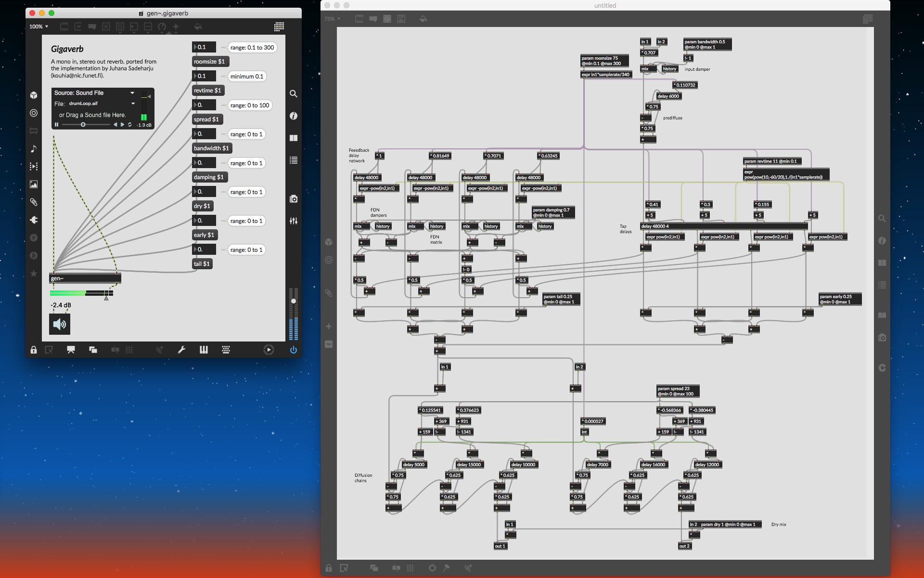Viewport: 924px width, 578px height.
Task: Click the wrench debug icon in bottom toolbar
Action: coord(181,350)
